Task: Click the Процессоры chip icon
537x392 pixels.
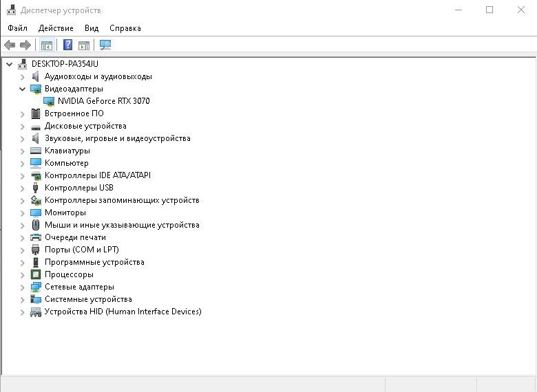Action: (36, 274)
